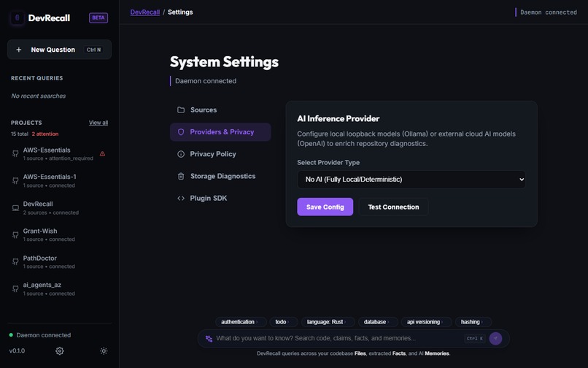Submit the query with the round send button

click(496, 338)
